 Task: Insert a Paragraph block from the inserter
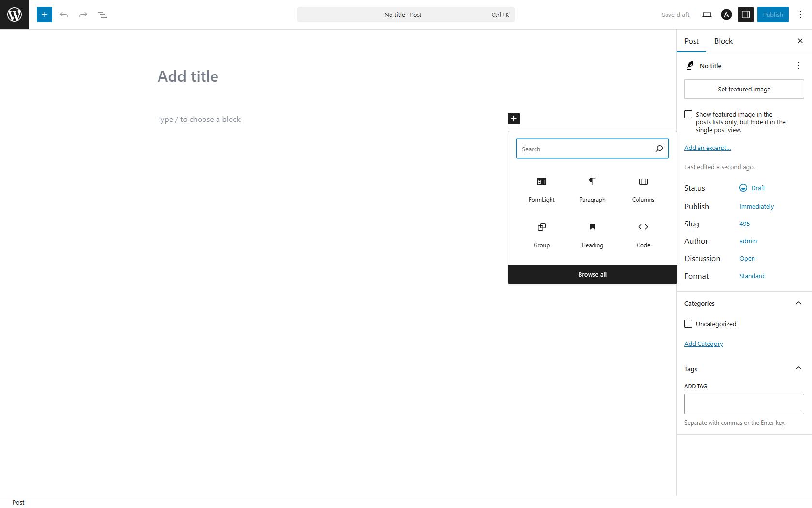coord(592,190)
